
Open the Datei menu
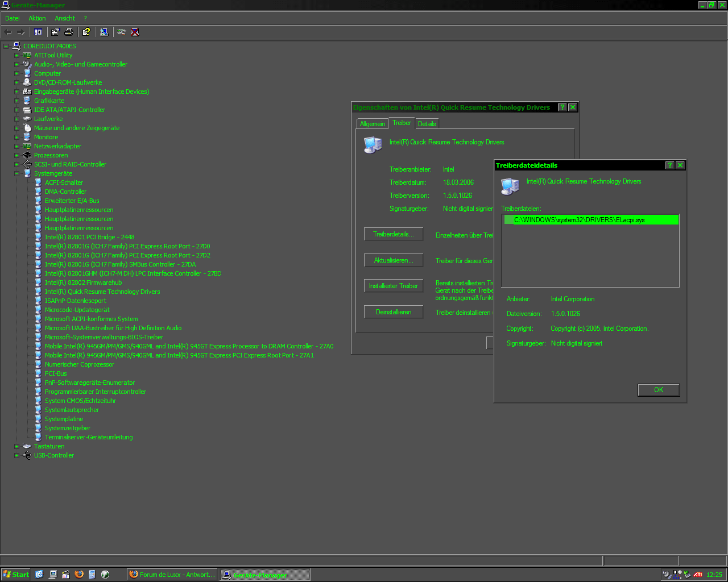click(13, 18)
